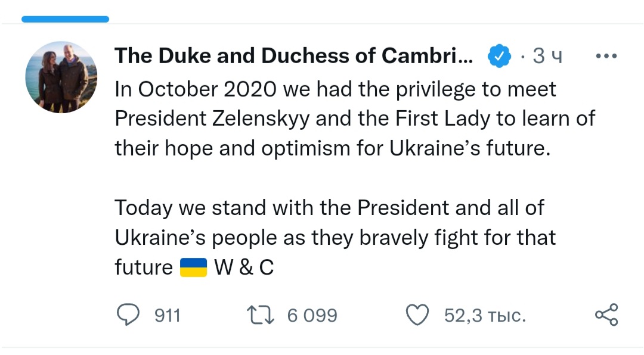Image resolution: width=644 pixels, height=355 pixels.
Task: Click the reply speech bubble icon
Action: tap(127, 315)
